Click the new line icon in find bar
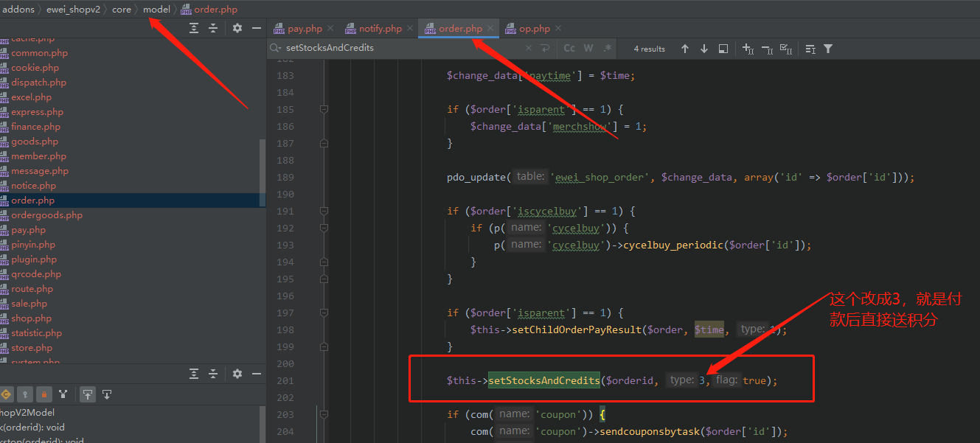 545,48
